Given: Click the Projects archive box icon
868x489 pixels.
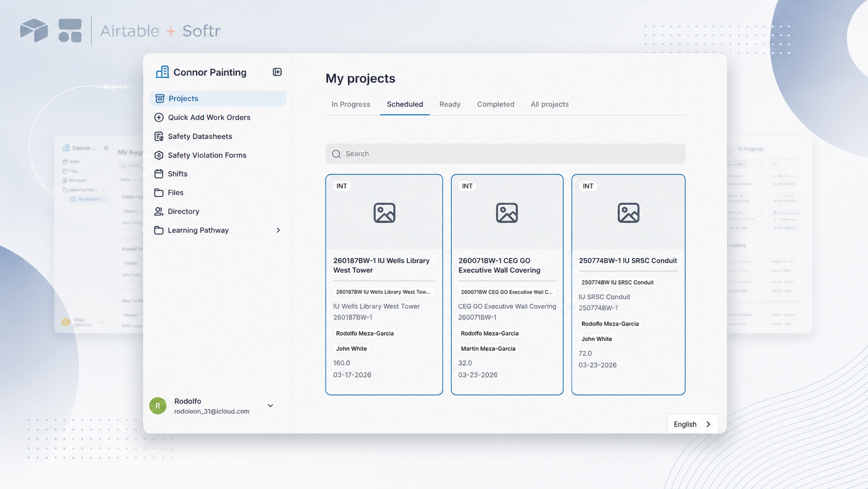Looking at the screenshot, I should click(160, 99).
